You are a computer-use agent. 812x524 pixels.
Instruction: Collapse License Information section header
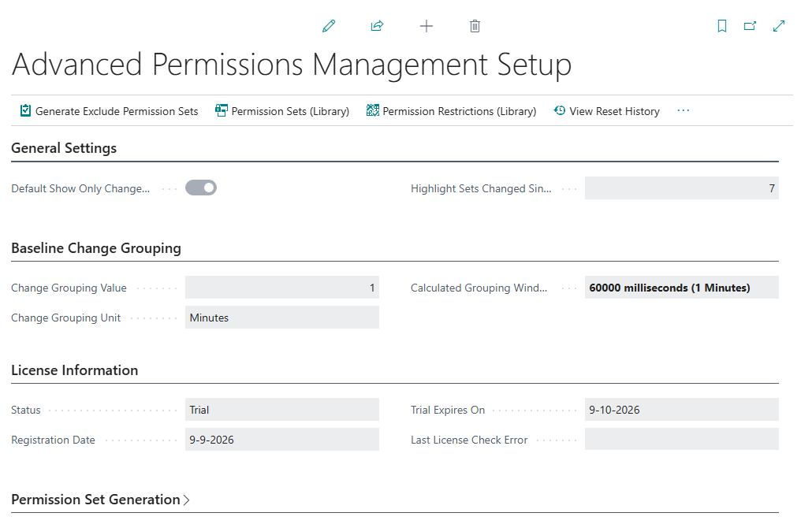(75, 370)
